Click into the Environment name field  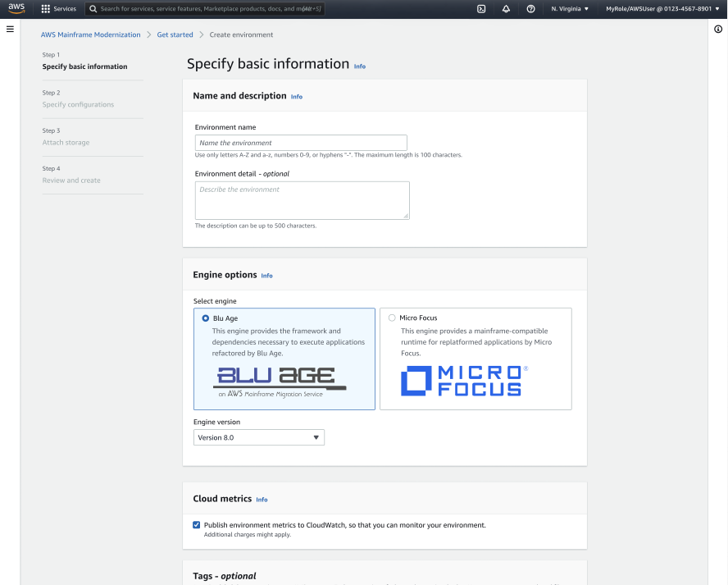tap(301, 143)
